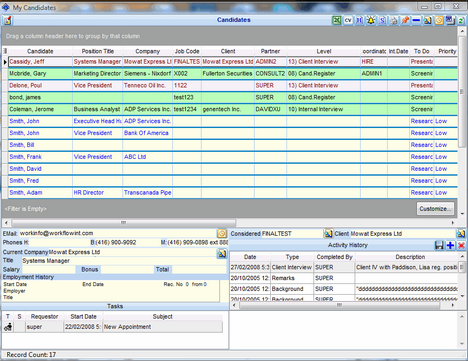Viewport: 468px width, 361px height.
Task: Sort by the Candidate column header
Action: [x=40, y=51]
